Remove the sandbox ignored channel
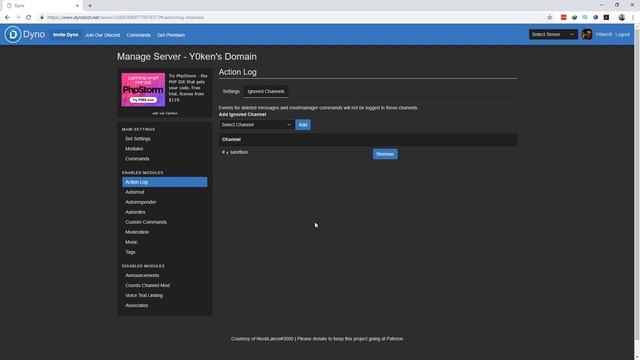640x360 pixels. click(385, 154)
